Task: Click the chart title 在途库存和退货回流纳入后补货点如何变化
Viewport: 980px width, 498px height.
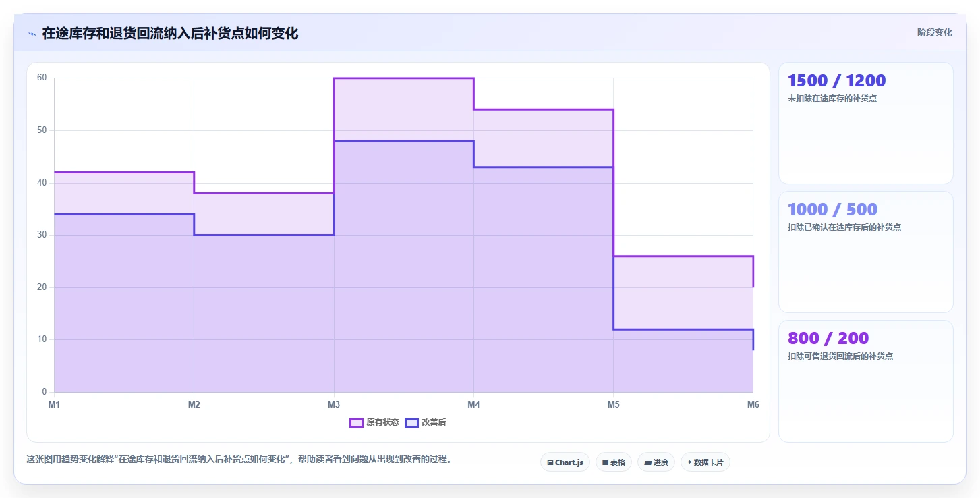Action: pos(170,33)
